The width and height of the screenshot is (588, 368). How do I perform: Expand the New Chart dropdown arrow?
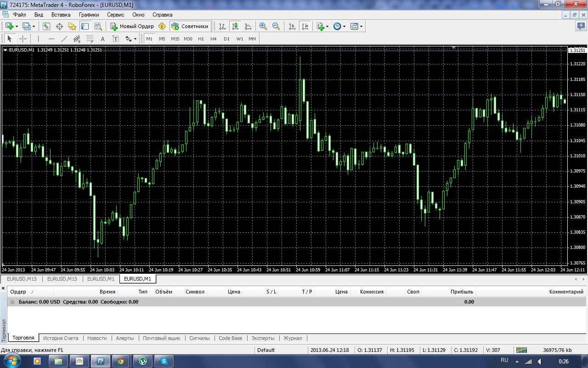pyautogui.click(x=17, y=26)
